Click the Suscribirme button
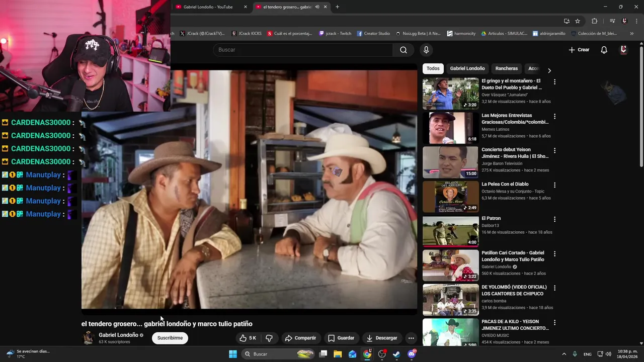The height and width of the screenshot is (362, 644). pyautogui.click(x=170, y=338)
